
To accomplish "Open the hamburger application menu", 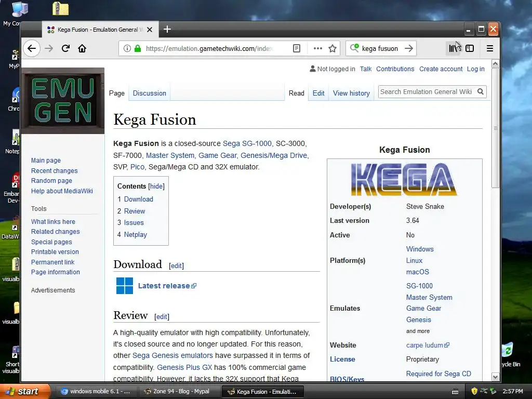I will coord(489,48).
